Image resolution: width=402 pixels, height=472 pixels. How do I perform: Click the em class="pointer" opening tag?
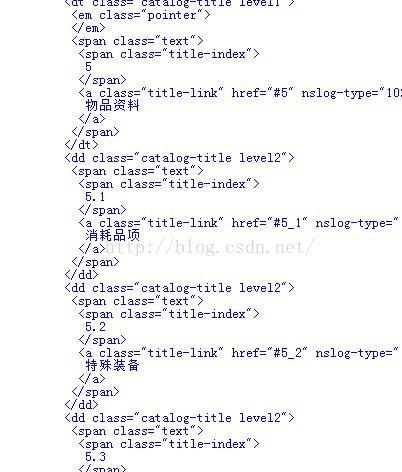coord(141,15)
